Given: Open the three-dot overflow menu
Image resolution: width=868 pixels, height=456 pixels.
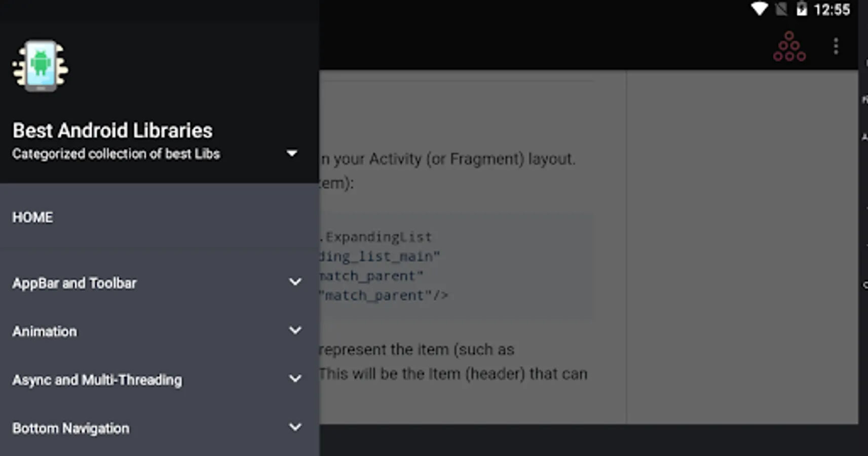Looking at the screenshot, I should (x=836, y=46).
